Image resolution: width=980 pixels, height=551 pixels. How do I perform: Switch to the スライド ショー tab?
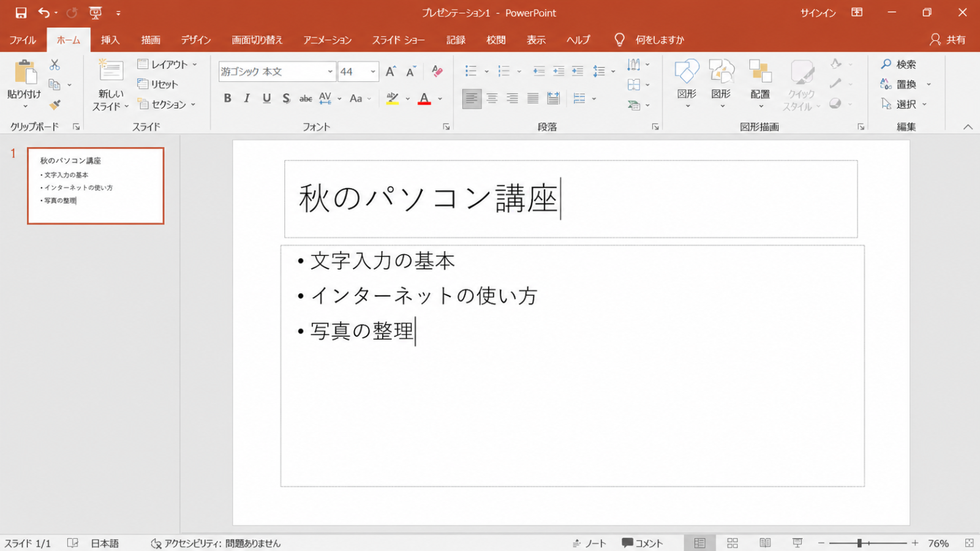pyautogui.click(x=399, y=40)
